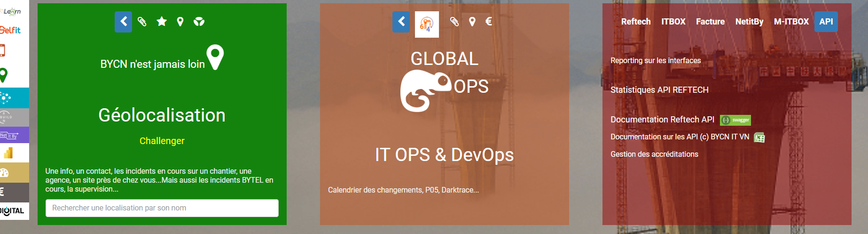Open Selfit from the left sidebar
Screen dimensions: 868x234
[x=10, y=30]
